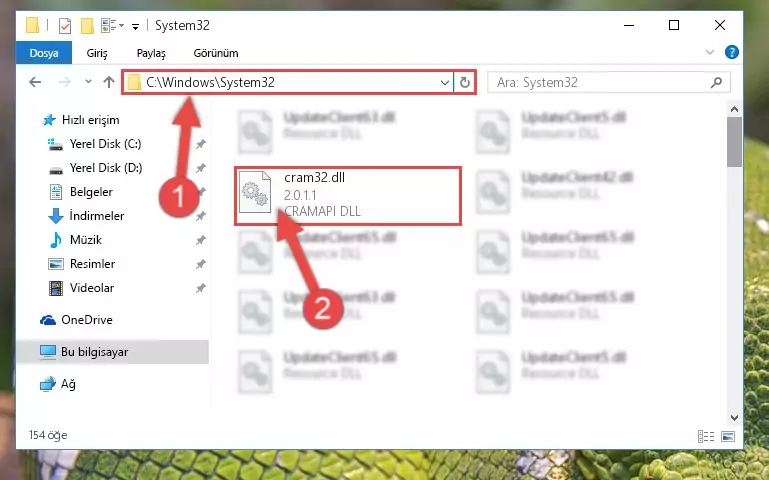Switch to large thumbnails view icon
This screenshot has height=480, width=769.
pyautogui.click(x=728, y=436)
